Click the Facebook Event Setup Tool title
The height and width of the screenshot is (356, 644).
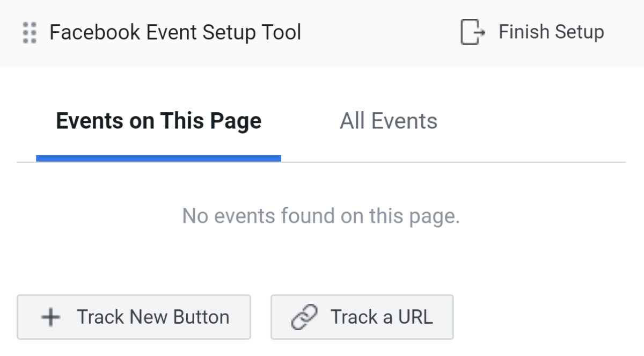click(x=175, y=33)
